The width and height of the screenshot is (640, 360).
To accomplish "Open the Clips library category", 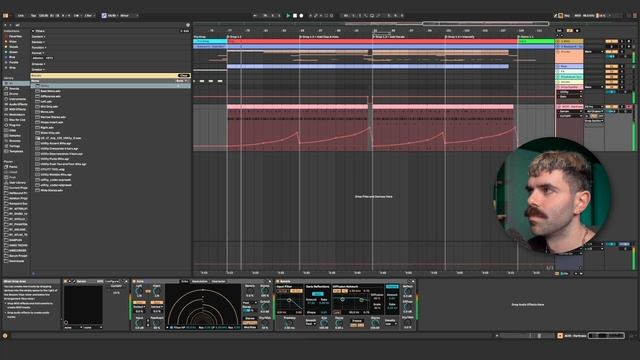I will 13,131.
